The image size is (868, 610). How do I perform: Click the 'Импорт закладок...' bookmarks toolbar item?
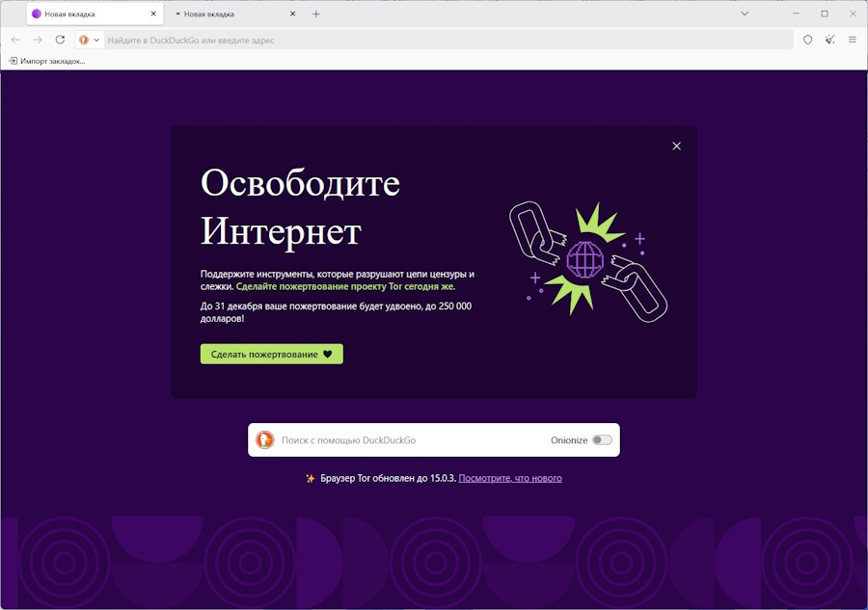tap(47, 61)
